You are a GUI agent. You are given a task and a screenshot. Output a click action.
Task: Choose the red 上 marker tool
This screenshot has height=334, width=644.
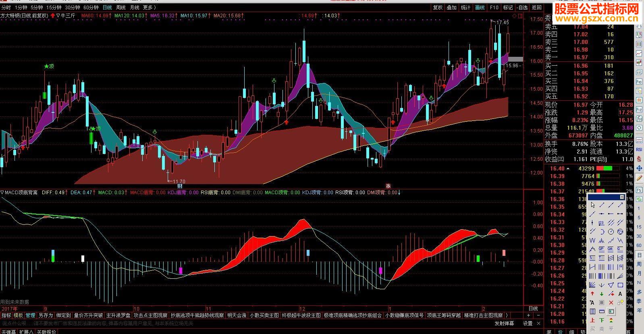click(592, 320)
